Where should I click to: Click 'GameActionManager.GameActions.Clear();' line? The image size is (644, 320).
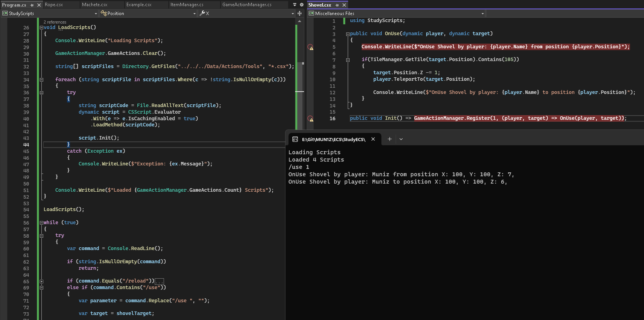110,53
